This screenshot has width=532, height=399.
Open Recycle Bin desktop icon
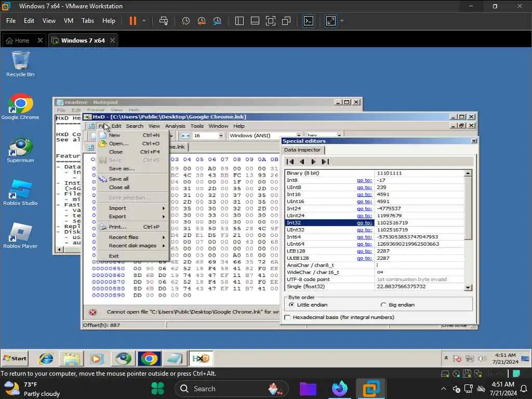pos(20,64)
